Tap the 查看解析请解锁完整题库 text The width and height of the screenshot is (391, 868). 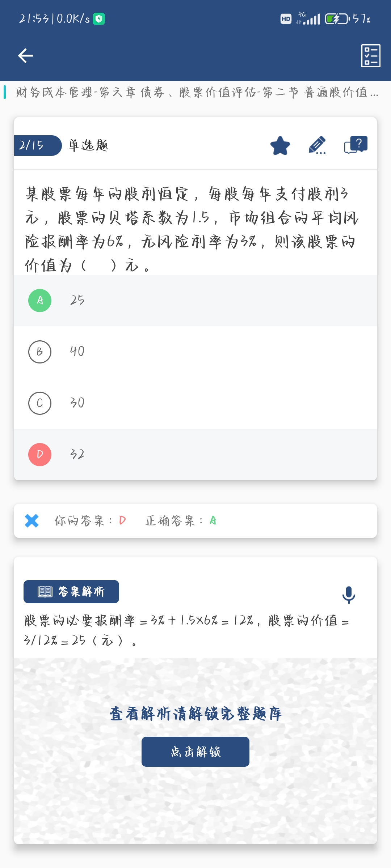[195, 714]
